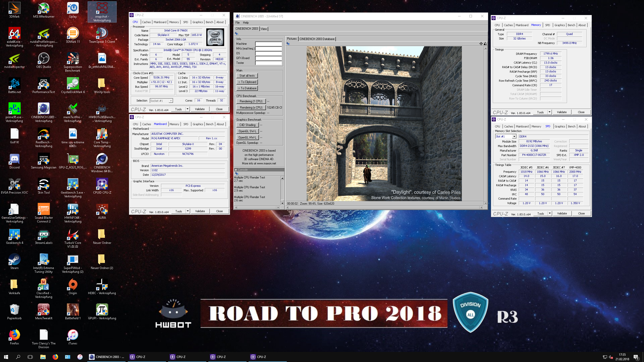Screen dimensions: 644x362
Task: Expand the Slot #1 memory slot dropdown
Action: 514,137
